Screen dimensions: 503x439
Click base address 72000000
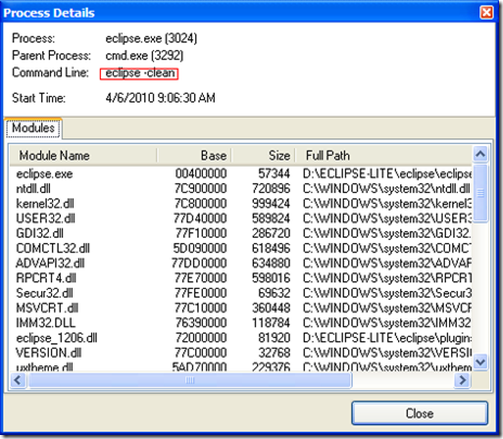coord(201,338)
